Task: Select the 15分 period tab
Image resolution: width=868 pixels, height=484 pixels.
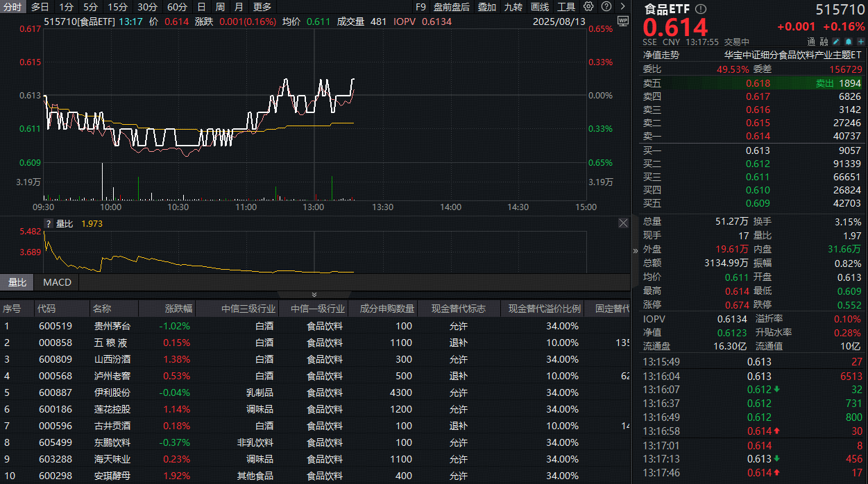Action: tap(117, 7)
